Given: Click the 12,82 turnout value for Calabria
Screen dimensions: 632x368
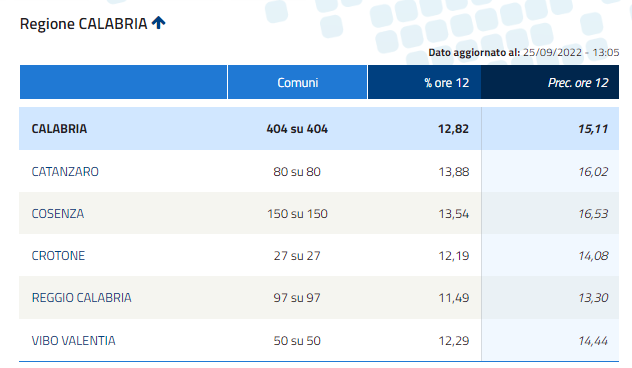Looking at the screenshot, I should (x=453, y=129).
